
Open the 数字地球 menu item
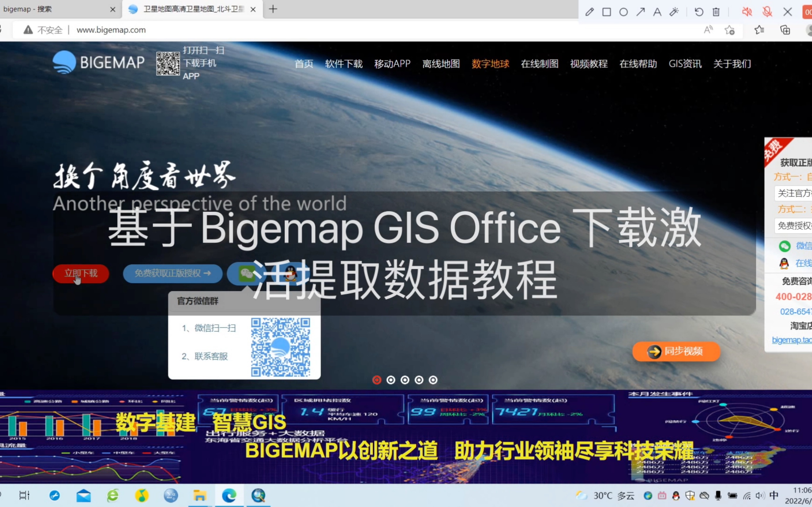[x=490, y=64]
